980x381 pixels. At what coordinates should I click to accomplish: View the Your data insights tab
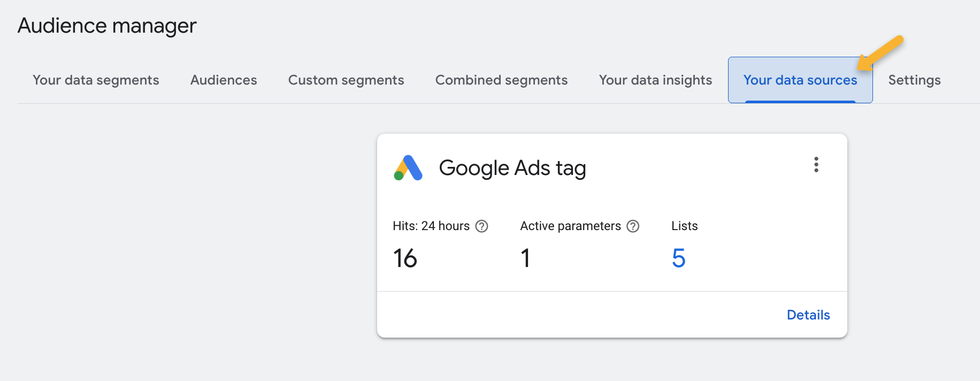[655, 80]
